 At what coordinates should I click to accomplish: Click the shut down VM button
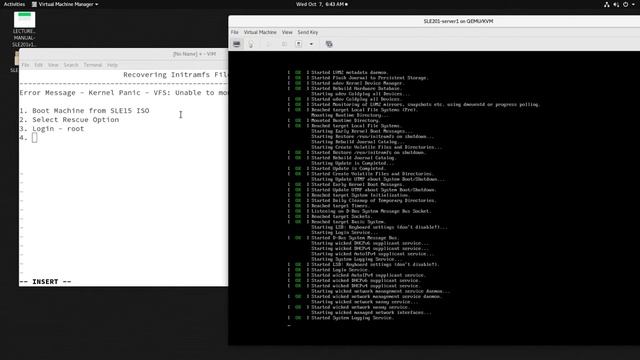click(299, 44)
